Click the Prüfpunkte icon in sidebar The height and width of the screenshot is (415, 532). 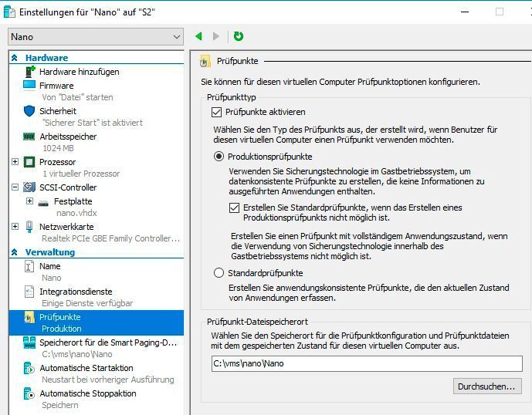[29, 317]
